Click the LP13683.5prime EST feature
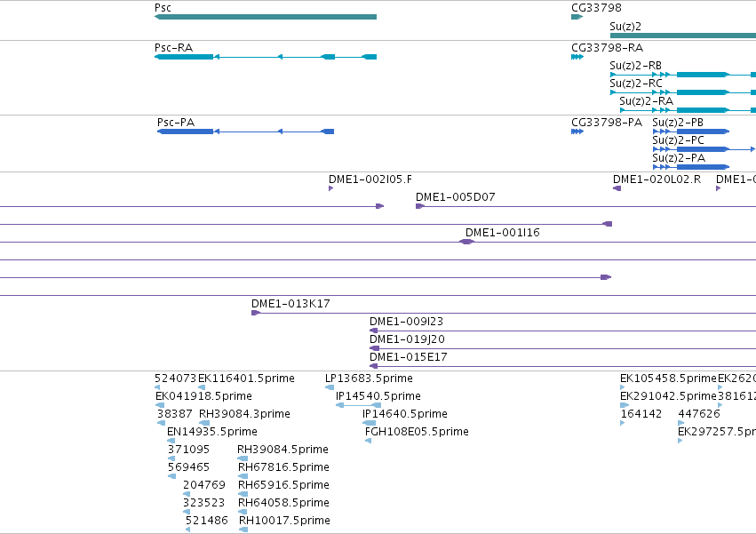756x534 pixels. click(330, 387)
